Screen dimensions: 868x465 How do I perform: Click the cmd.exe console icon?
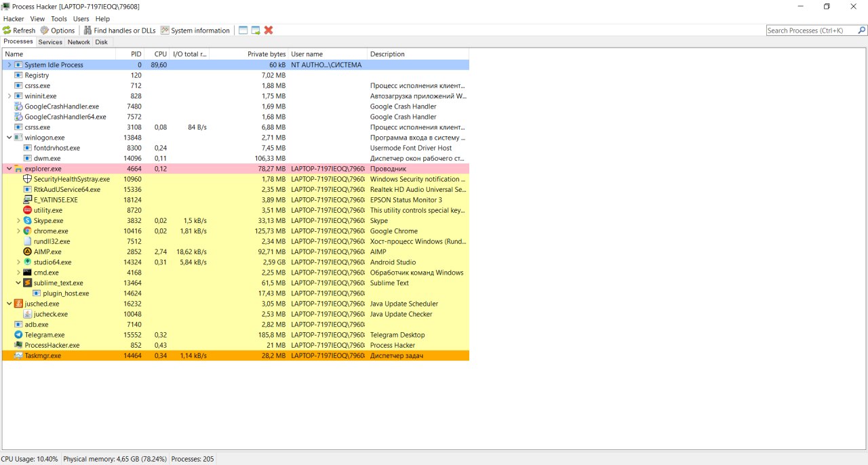point(28,272)
